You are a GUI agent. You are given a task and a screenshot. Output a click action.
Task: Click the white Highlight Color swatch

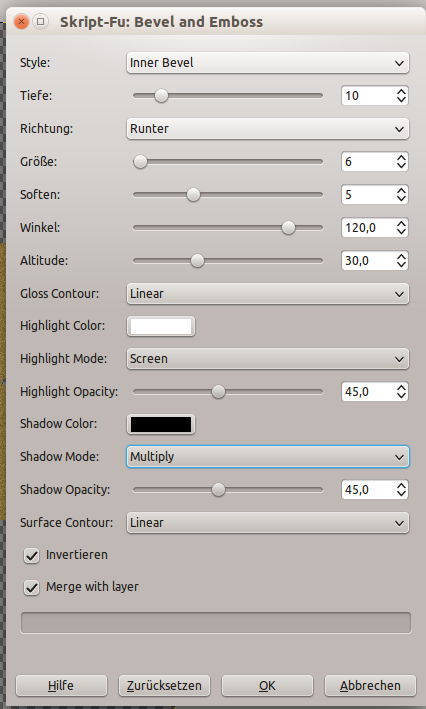pos(161,326)
